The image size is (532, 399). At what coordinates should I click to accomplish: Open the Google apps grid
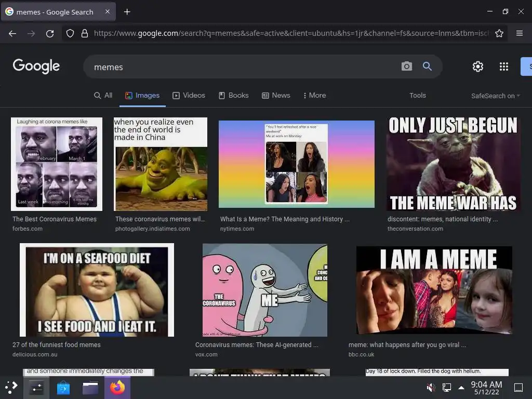click(x=504, y=66)
